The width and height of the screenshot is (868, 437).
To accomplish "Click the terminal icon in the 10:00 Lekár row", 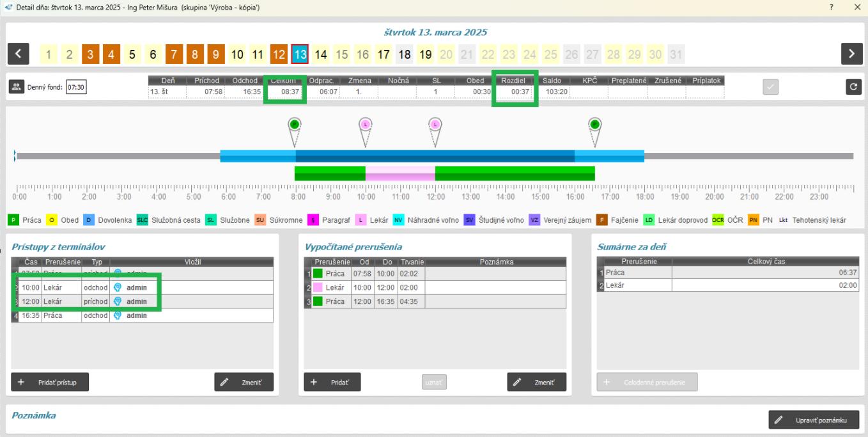I will point(118,287).
